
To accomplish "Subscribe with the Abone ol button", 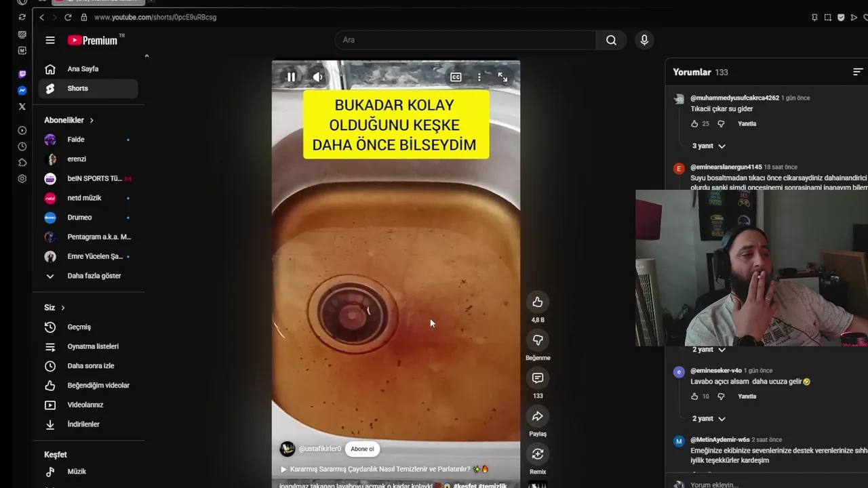I will [x=362, y=449].
